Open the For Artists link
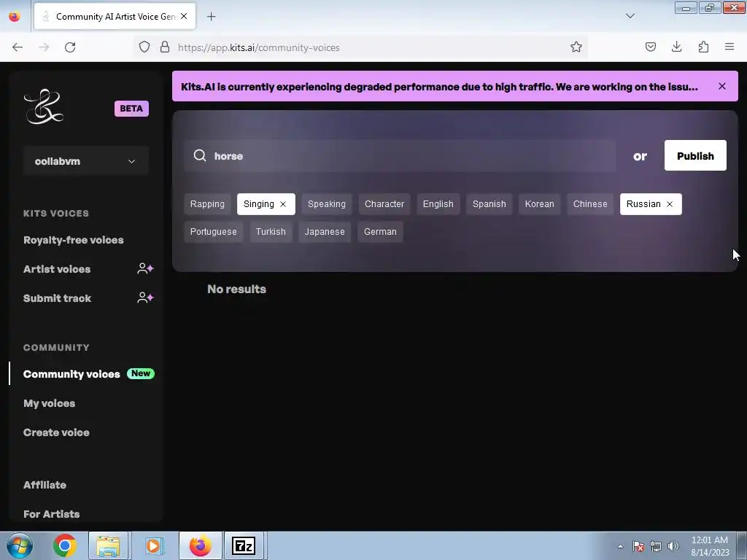Image resolution: width=747 pixels, height=560 pixels. pos(52,514)
